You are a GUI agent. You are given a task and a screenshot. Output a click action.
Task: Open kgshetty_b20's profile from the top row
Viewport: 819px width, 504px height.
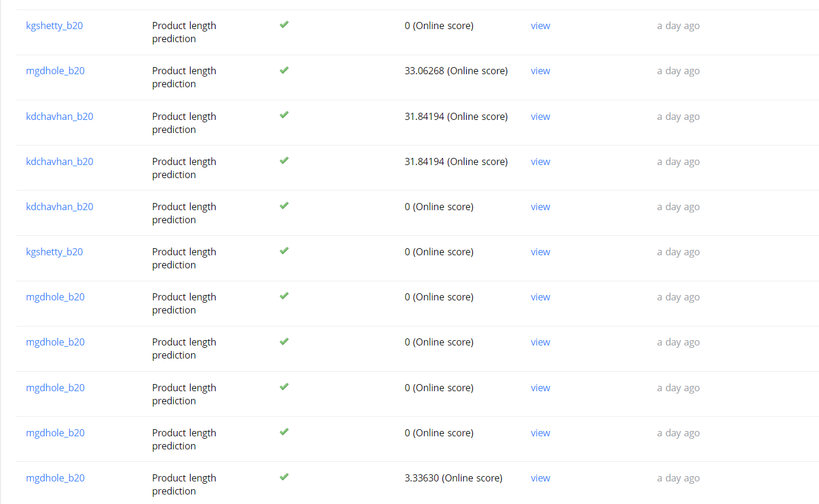[55, 26]
